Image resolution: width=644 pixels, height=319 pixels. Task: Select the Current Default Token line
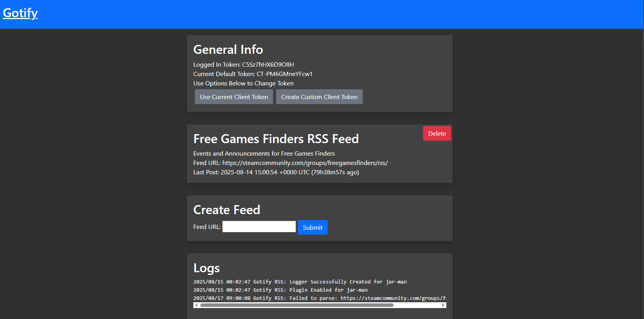(x=253, y=74)
